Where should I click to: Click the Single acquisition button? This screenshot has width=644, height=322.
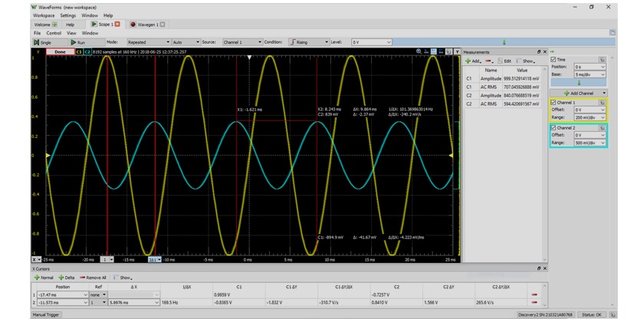pos(48,42)
